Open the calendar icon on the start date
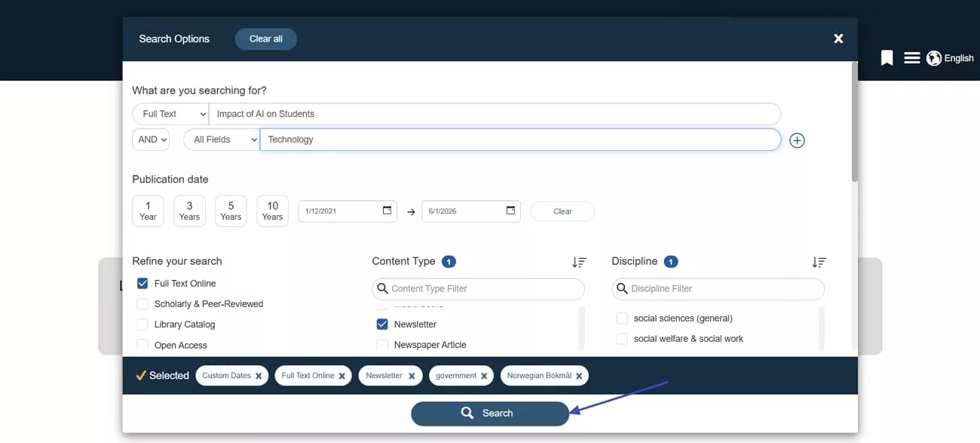The width and height of the screenshot is (980, 443). [387, 211]
